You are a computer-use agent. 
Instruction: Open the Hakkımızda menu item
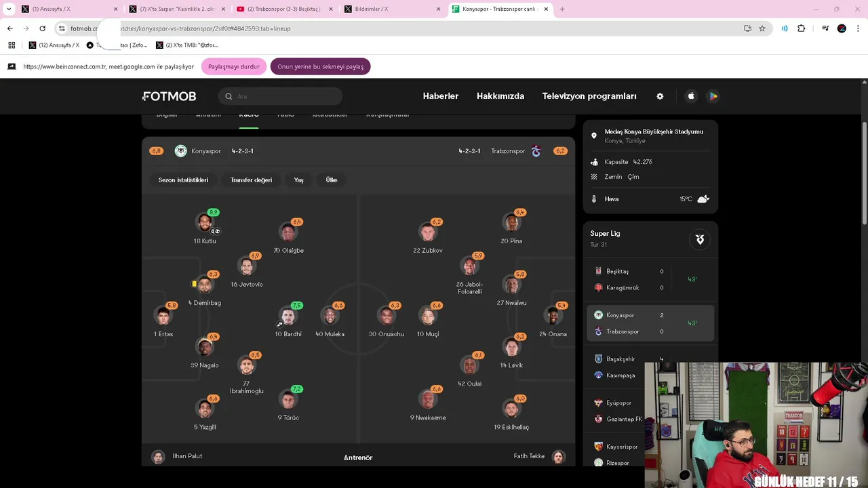coord(500,96)
